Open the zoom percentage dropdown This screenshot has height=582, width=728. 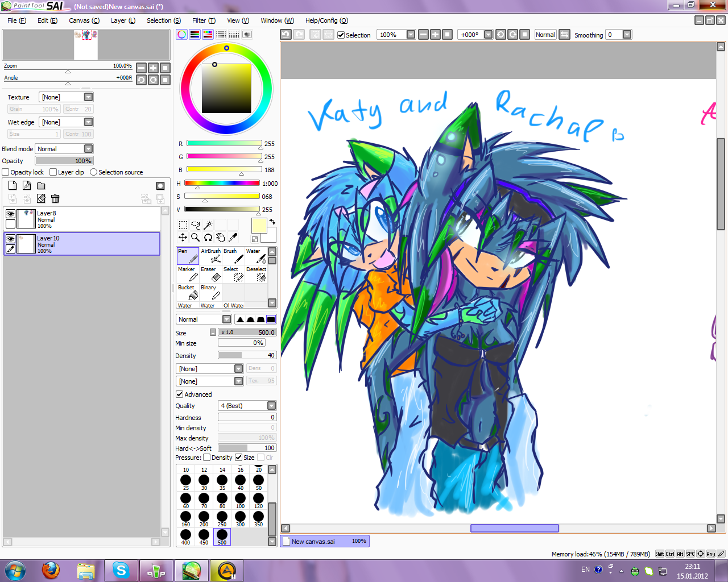click(411, 35)
